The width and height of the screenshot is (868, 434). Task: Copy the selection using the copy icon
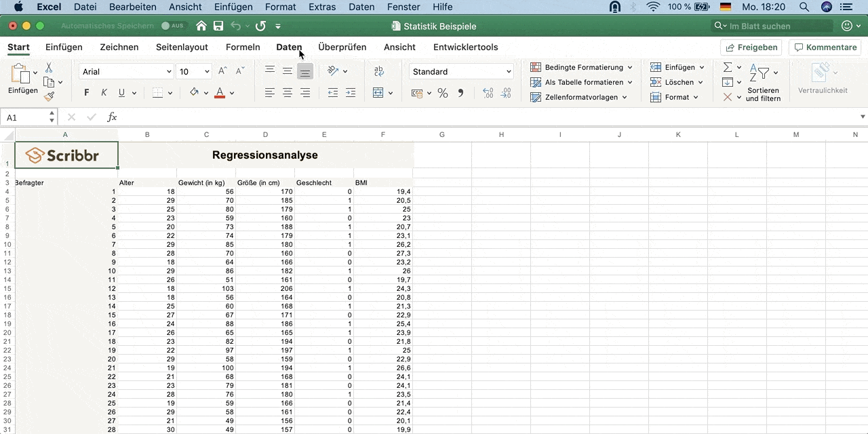[x=49, y=82]
